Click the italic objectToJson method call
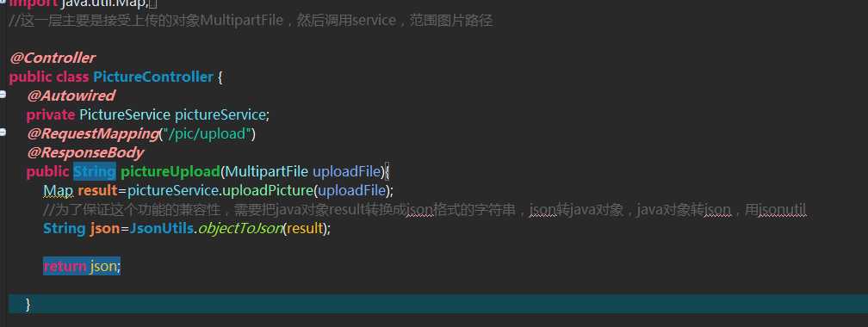Viewport: 868px width, 327px height. click(240, 229)
